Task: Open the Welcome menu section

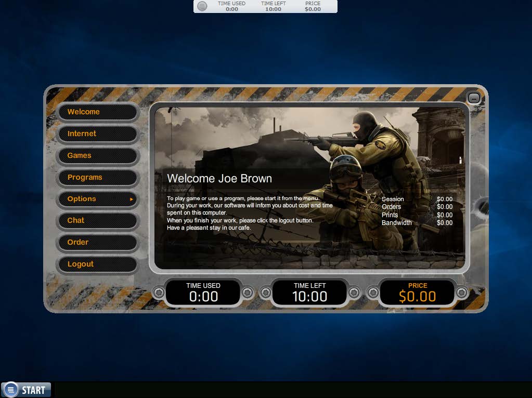Action: [98, 112]
